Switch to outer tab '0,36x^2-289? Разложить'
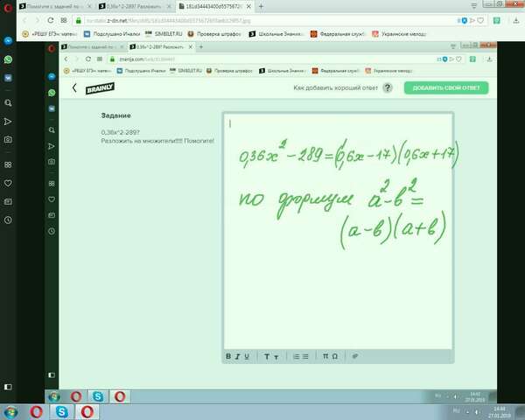Viewport: 525px width, 420px height. click(x=136, y=6)
